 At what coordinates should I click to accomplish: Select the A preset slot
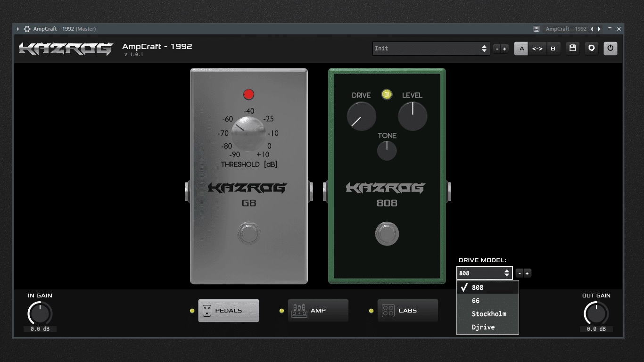click(x=521, y=49)
